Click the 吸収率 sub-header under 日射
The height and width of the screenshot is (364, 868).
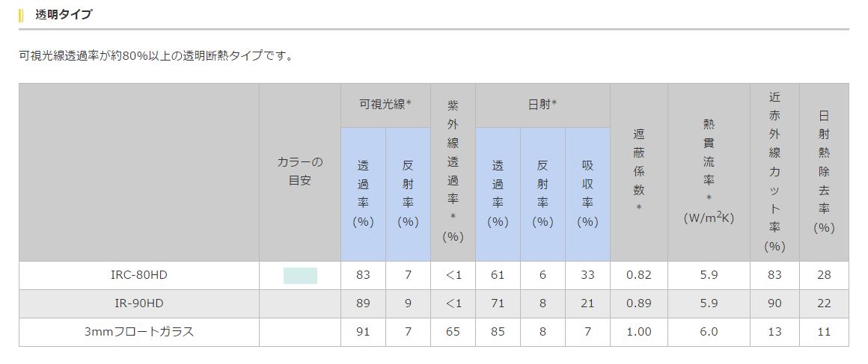click(587, 194)
